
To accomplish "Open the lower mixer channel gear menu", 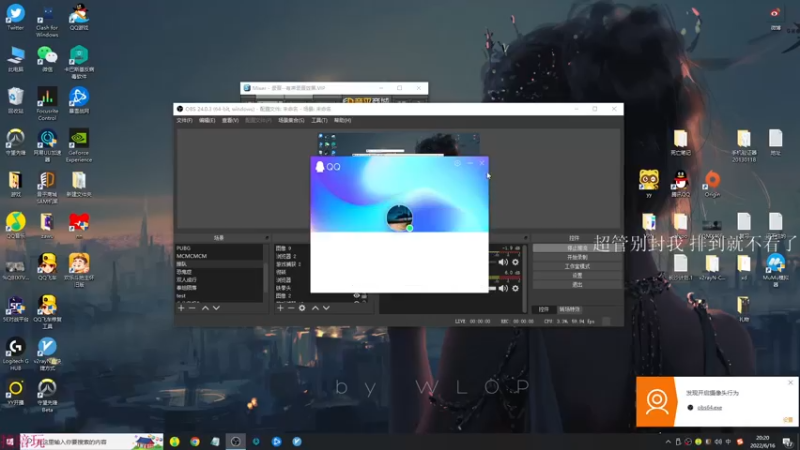I will pos(515,288).
